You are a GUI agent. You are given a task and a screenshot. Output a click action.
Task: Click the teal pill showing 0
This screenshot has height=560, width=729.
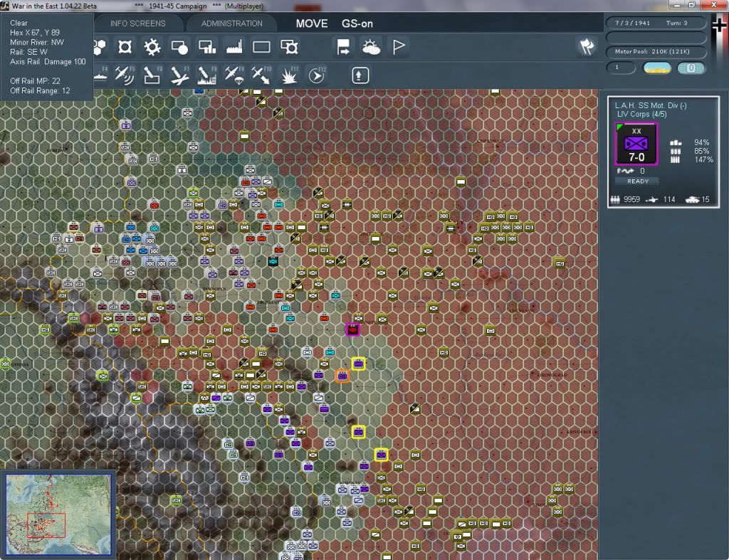point(691,68)
